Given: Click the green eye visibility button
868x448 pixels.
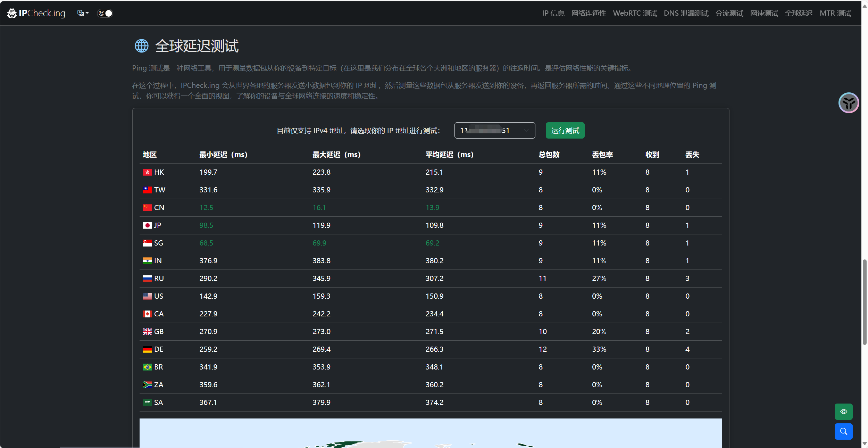Looking at the screenshot, I should (x=843, y=412).
